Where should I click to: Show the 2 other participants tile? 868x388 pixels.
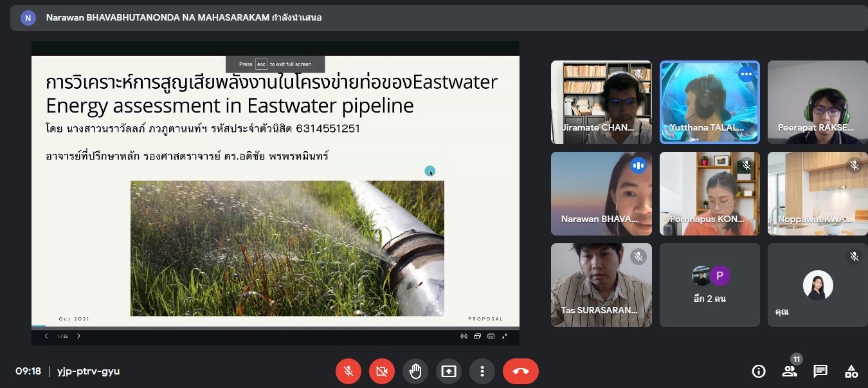coord(710,284)
